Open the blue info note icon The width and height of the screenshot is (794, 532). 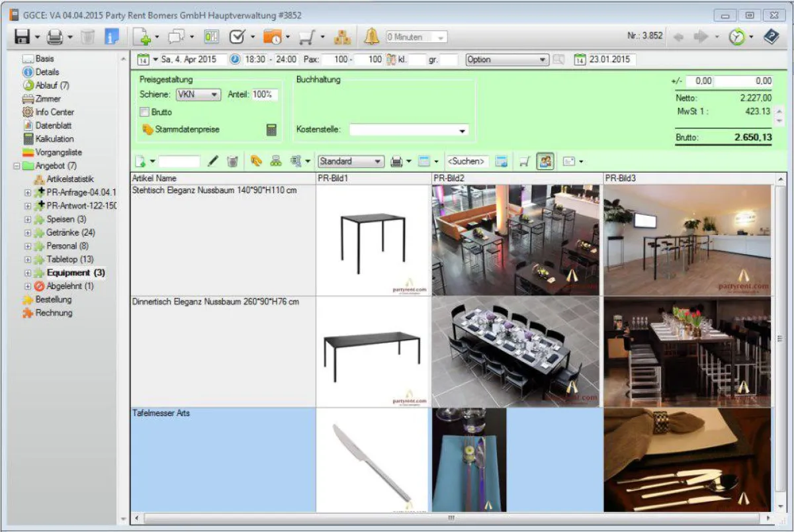click(112, 37)
